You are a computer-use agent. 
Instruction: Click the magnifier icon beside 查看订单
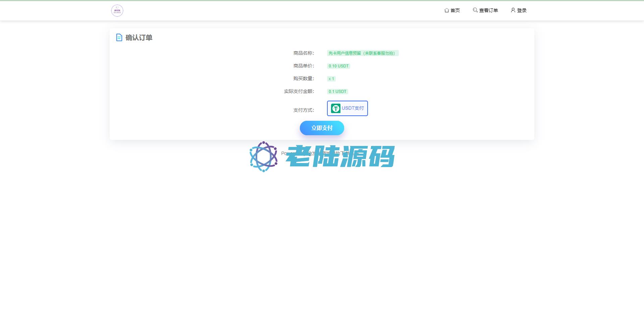click(475, 10)
